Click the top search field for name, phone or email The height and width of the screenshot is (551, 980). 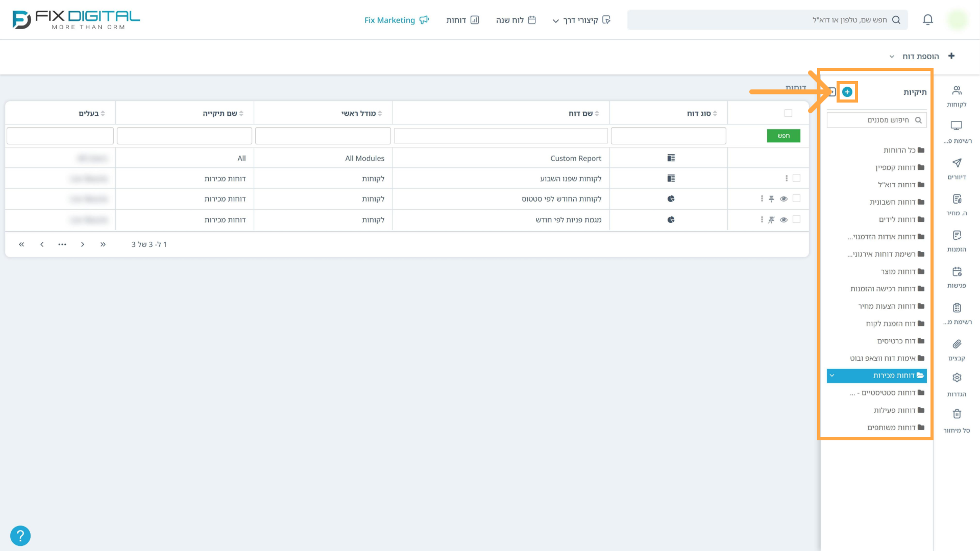[768, 20]
